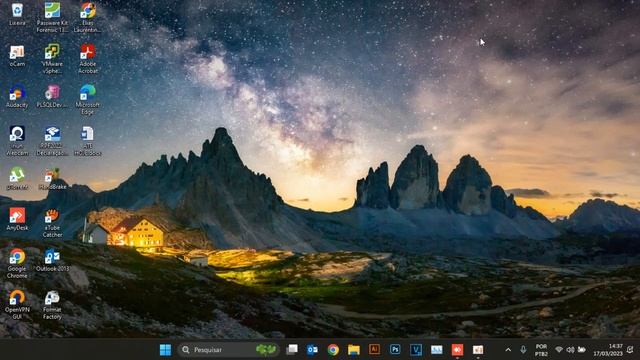The height and width of the screenshot is (360, 640).
Task: Launch the PLSQL Developer shortcut
Action: tap(52, 97)
